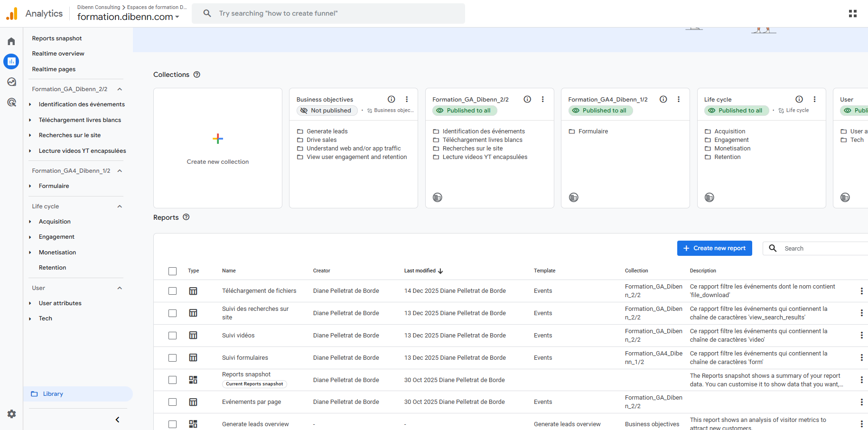The height and width of the screenshot is (430, 868).
Task: Focus the top Analytics search field
Action: tap(332, 13)
